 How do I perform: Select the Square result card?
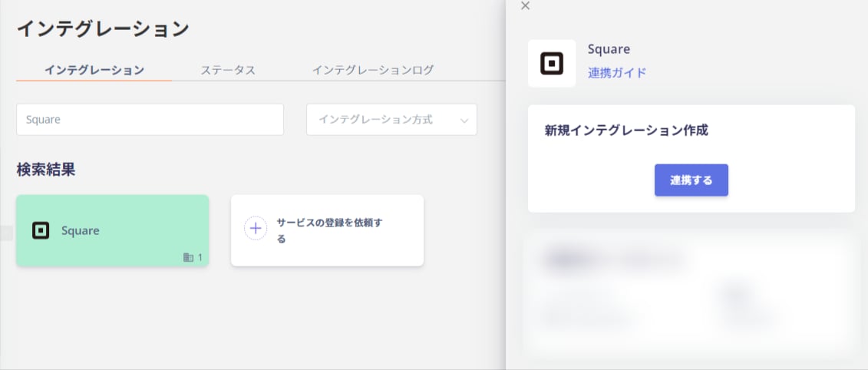click(x=112, y=230)
